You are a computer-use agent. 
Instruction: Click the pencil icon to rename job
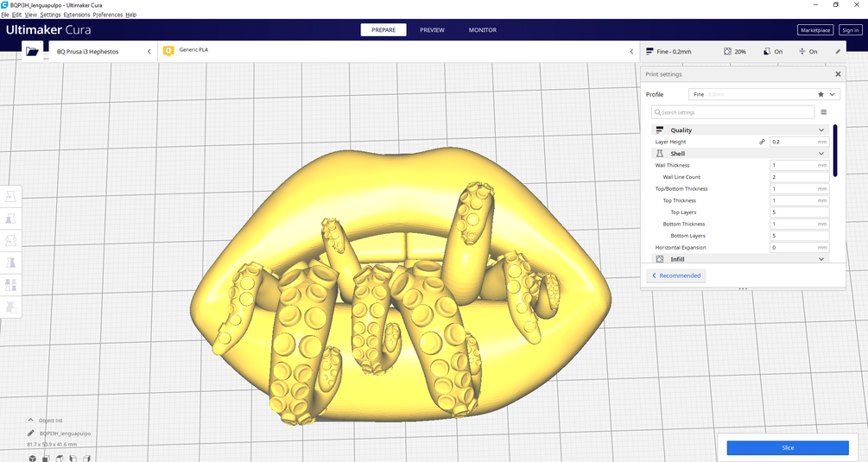pyautogui.click(x=31, y=434)
